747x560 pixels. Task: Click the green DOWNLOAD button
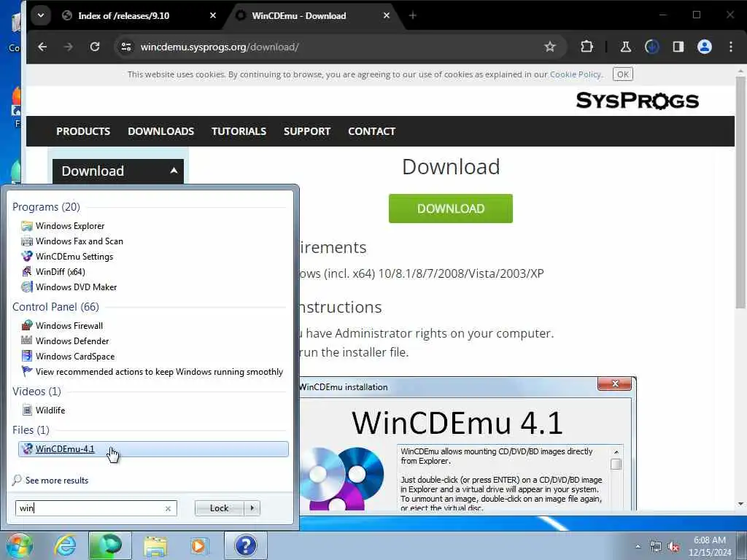pyautogui.click(x=451, y=209)
